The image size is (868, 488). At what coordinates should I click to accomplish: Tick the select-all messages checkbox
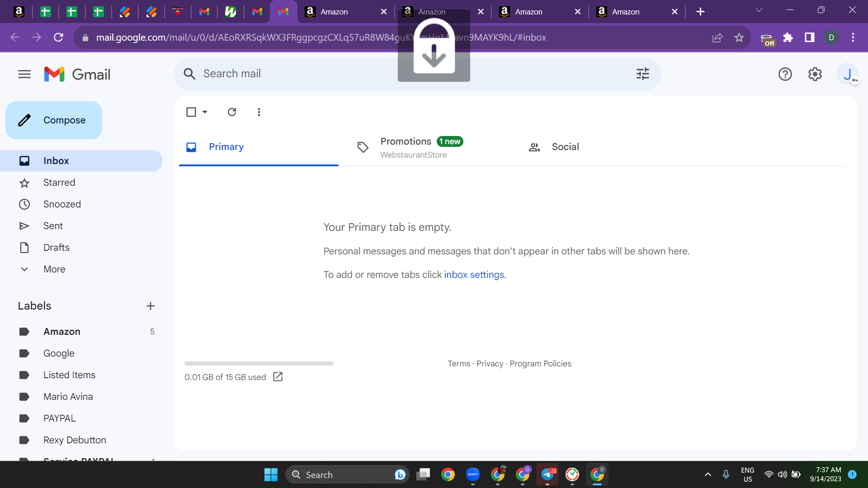tap(191, 112)
